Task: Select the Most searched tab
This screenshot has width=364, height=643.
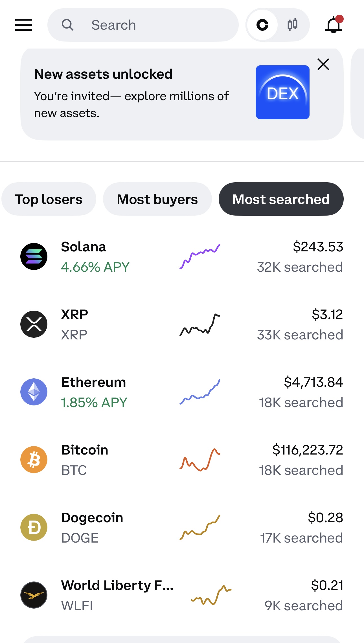Action: tap(281, 199)
